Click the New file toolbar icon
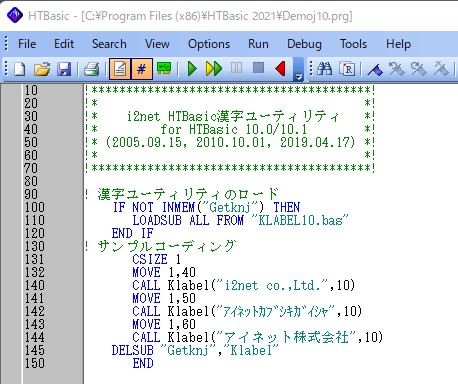 click(20, 69)
